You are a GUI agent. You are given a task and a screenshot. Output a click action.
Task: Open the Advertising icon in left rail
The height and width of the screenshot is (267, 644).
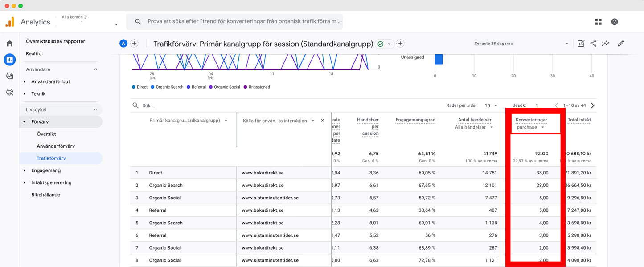tap(9, 92)
